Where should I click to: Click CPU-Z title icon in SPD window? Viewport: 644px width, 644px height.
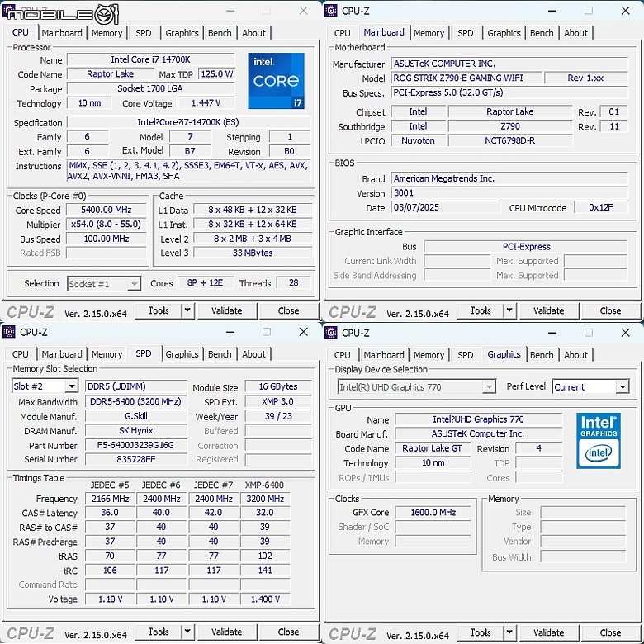tap(9, 332)
